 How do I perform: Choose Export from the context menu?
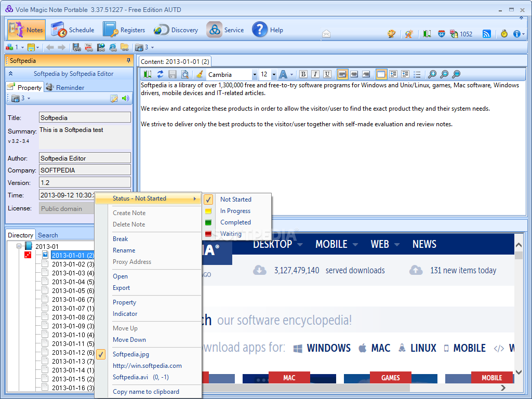click(x=121, y=288)
